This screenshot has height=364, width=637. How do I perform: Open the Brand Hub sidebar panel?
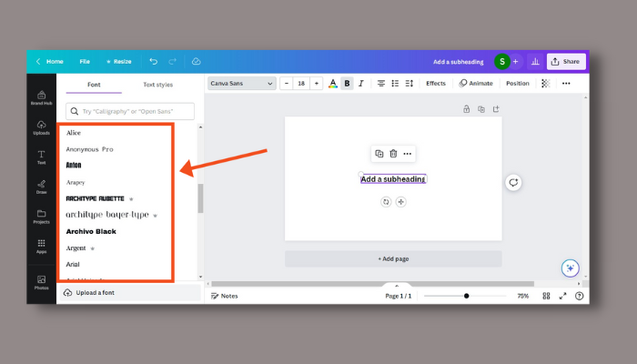click(42, 98)
